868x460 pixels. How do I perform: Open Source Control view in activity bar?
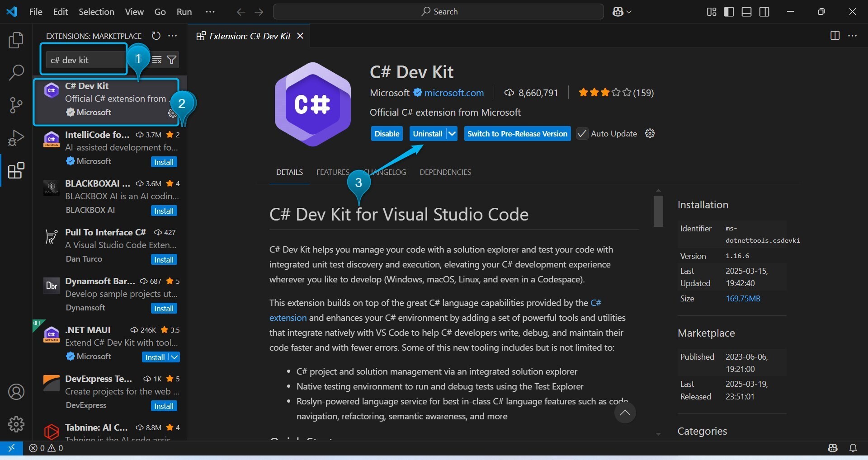(x=16, y=105)
